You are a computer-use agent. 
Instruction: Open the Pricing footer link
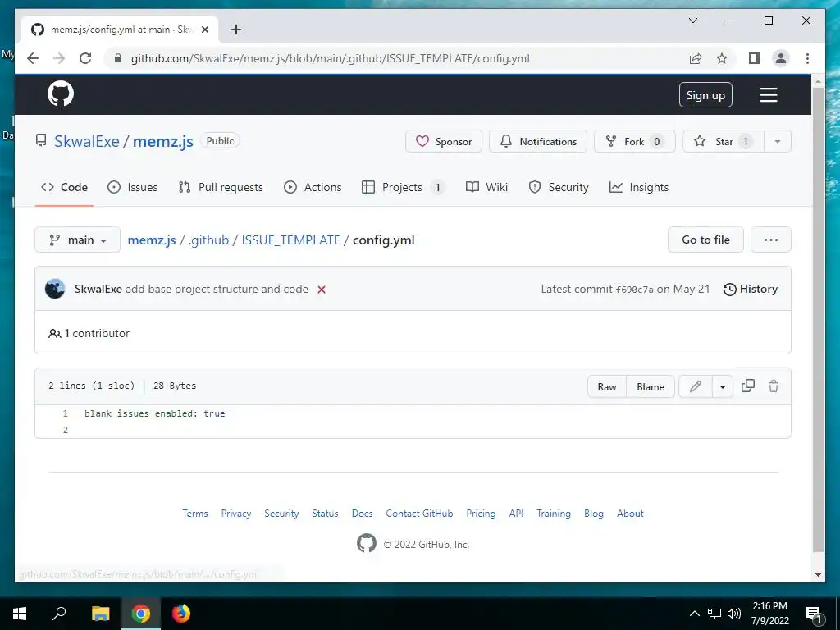(x=481, y=514)
